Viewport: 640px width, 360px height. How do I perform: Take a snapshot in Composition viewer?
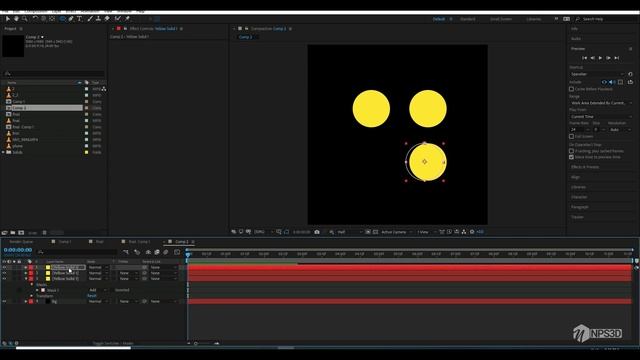(317, 232)
